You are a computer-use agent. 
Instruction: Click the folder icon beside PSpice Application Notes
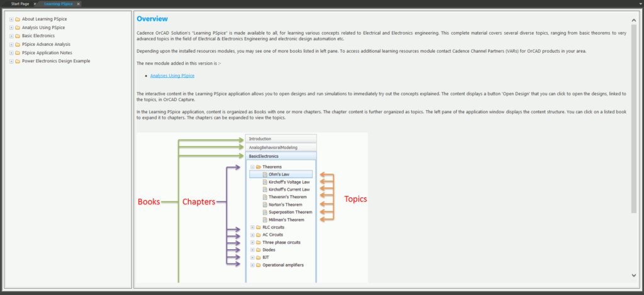coord(18,53)
